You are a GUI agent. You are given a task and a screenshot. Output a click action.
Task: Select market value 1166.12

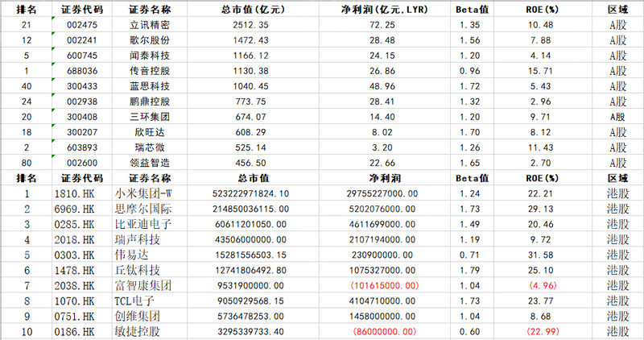[x=251, y=56]
